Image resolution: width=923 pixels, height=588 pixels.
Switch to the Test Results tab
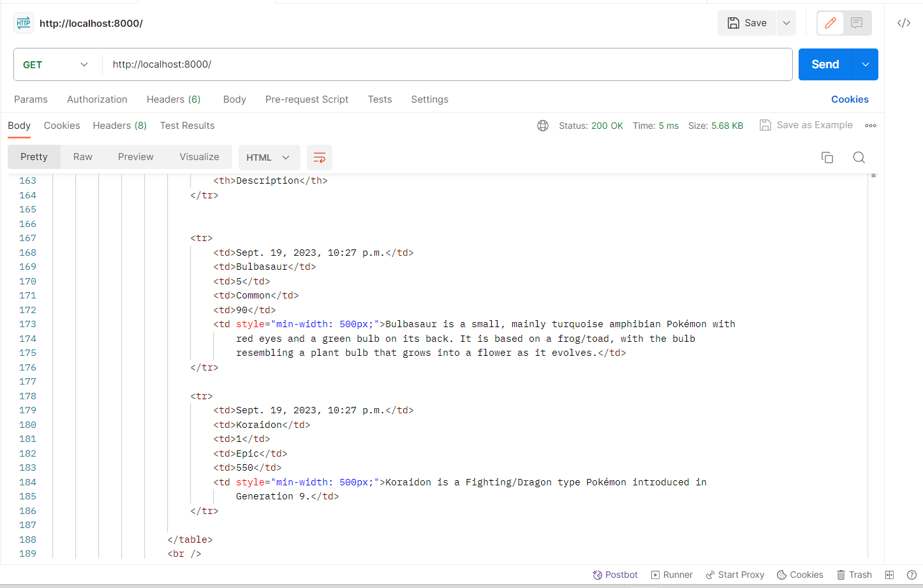click(188, 126)
